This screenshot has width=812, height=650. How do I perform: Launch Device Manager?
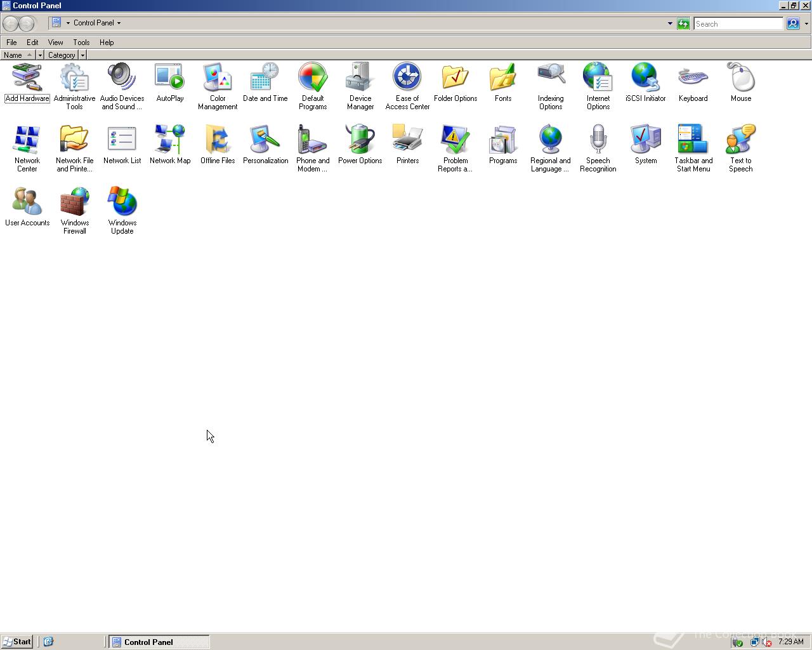click(x=360, y=86)
